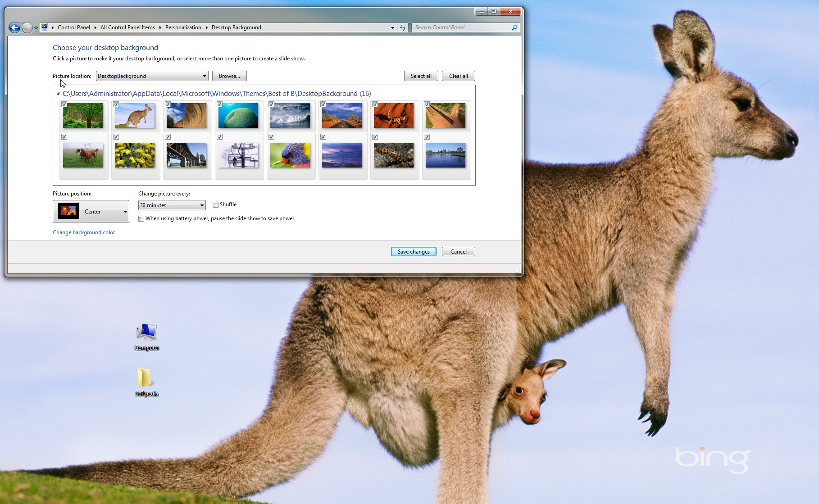
Task: Uncheck the ocean surf picture checkbox
Action: tap(272, 104)
